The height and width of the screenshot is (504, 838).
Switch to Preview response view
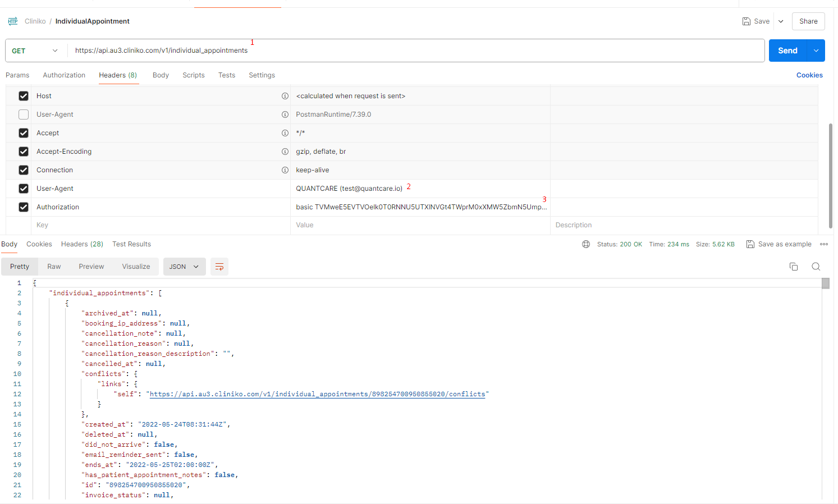click(91, 267)
